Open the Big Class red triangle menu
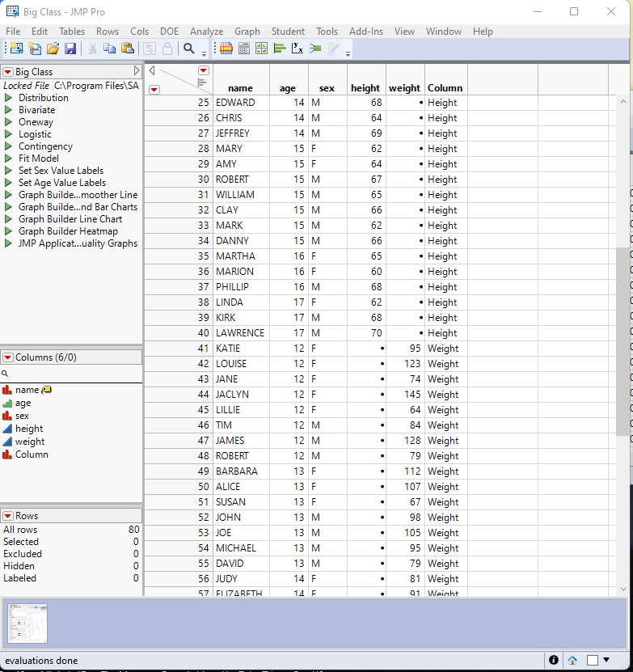This screenshot has width=633, height=672. [8, 72]
